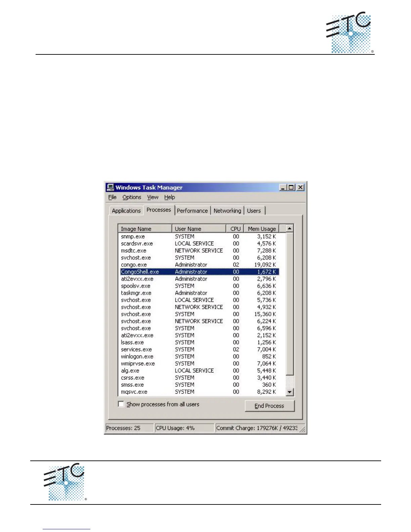Sort by Image Name column header

145,229
